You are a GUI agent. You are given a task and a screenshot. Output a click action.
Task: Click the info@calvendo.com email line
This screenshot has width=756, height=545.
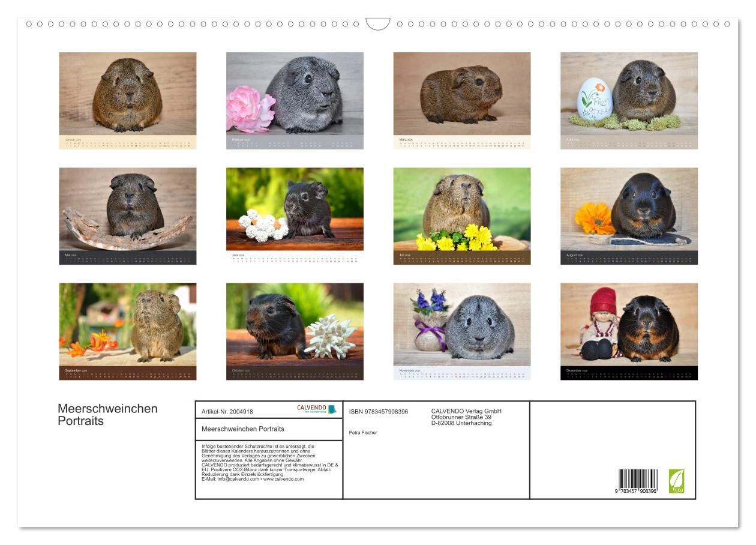pos(252,479)
